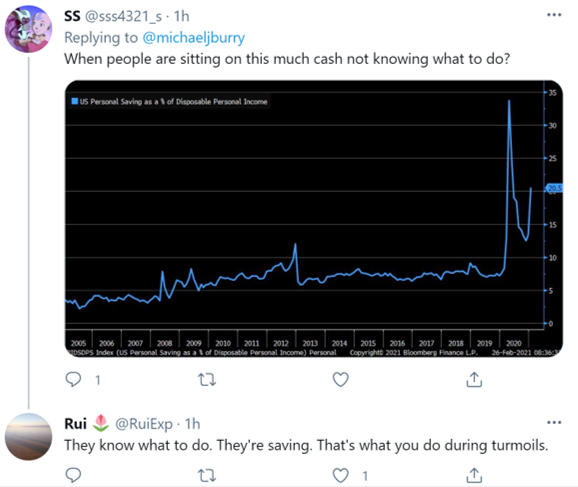Viewport: 578px width, 487px height.
Task: Open the @sss4321_s handle link
Action: coord(123,17)
